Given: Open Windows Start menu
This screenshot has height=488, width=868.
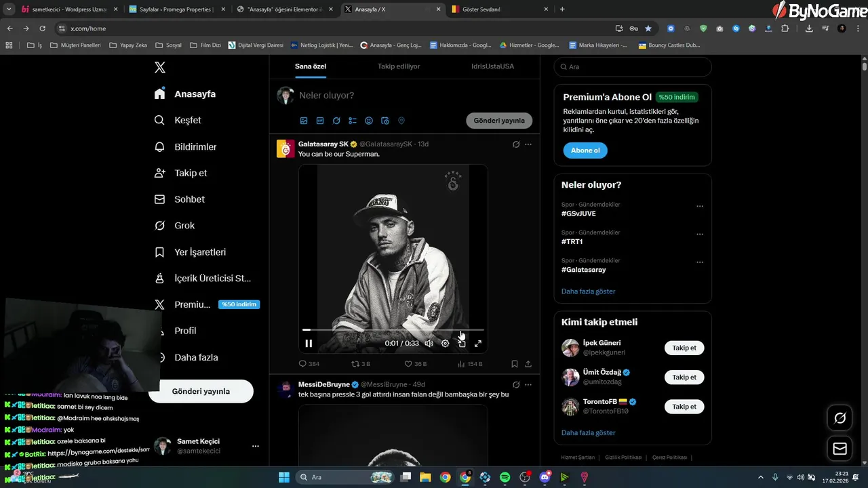Looking at the screenshot, I should [284, 477].
